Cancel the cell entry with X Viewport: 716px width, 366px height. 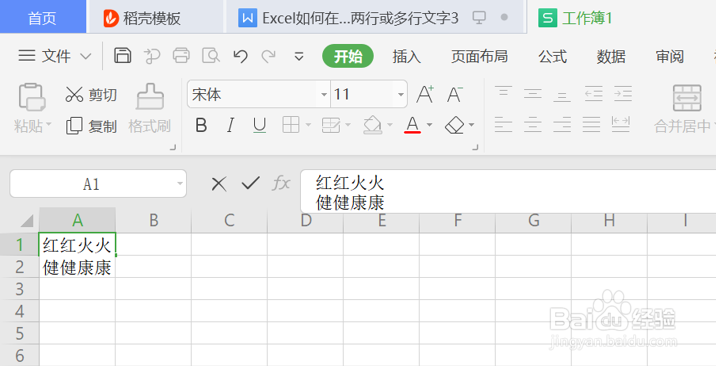pyautogui.click(x=219, y=184)
